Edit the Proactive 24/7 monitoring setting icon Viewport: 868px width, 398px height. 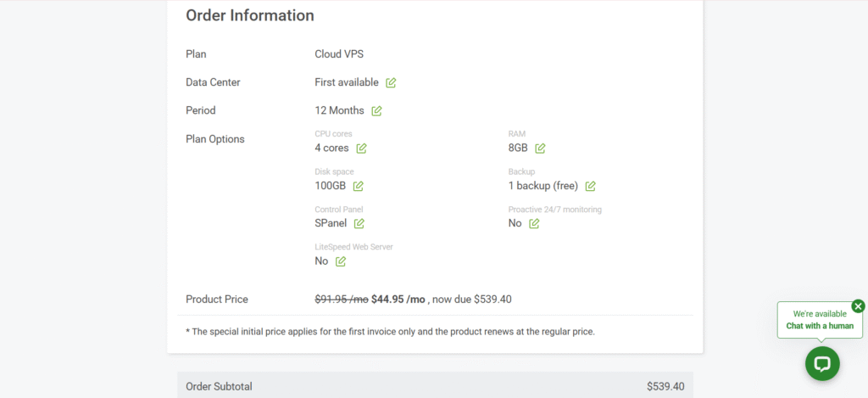coord(534,223)
